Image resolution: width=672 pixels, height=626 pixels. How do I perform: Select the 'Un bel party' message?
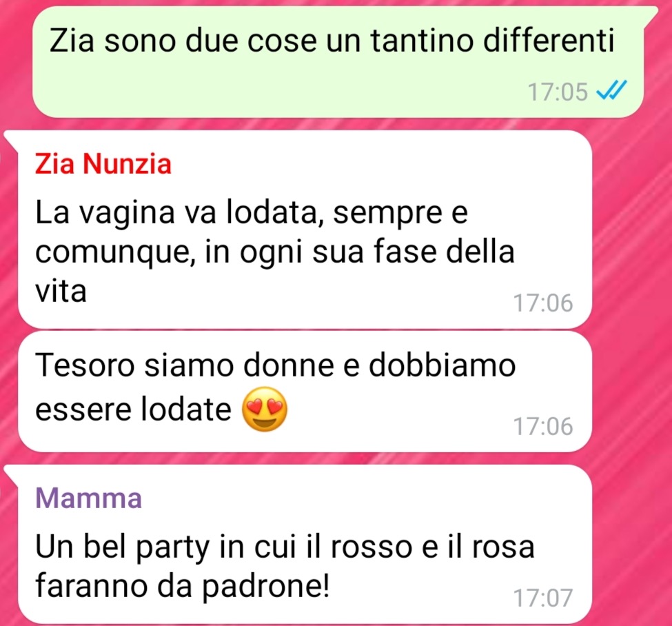(305, 545)
